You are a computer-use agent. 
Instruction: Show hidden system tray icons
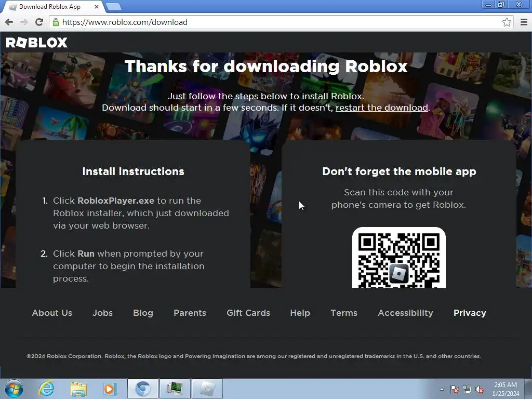point(442,389)
